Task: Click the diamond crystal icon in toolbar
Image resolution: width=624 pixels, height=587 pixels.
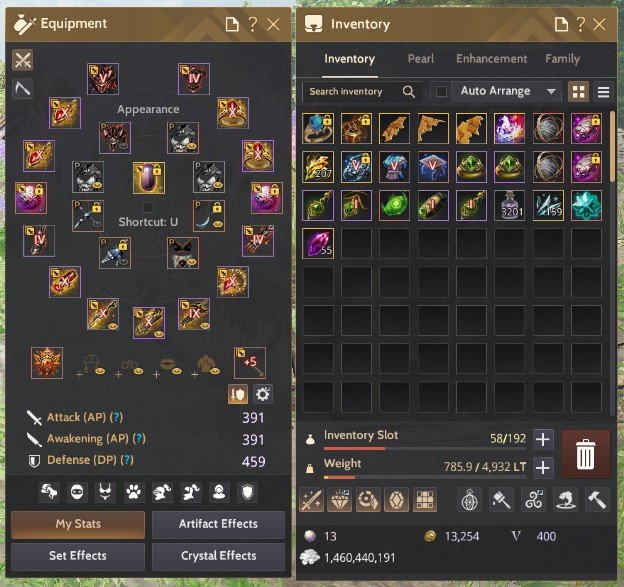Action: 340,500
